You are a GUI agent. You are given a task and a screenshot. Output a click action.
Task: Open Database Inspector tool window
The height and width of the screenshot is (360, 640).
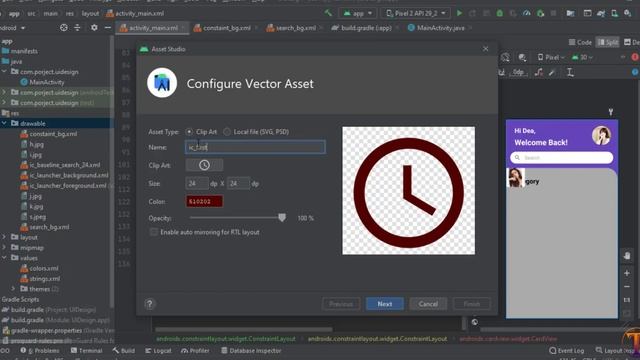click(251, 351)
